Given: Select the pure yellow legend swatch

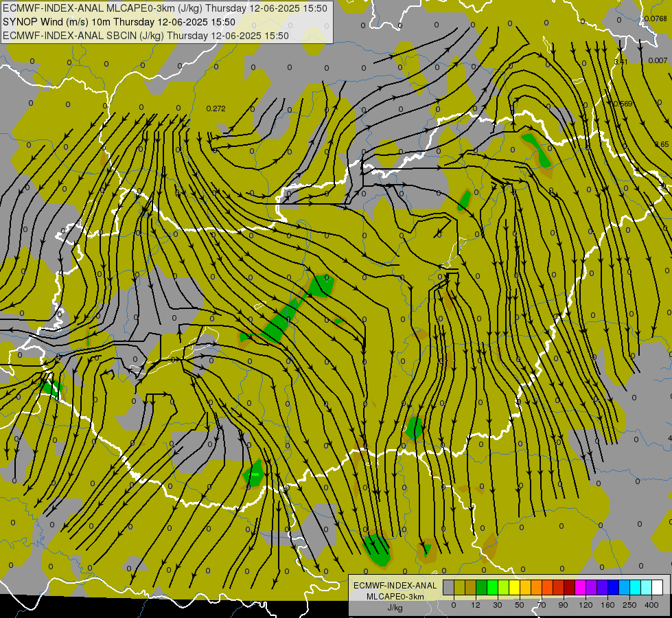Looking at the screenshot, I should 515,588.
